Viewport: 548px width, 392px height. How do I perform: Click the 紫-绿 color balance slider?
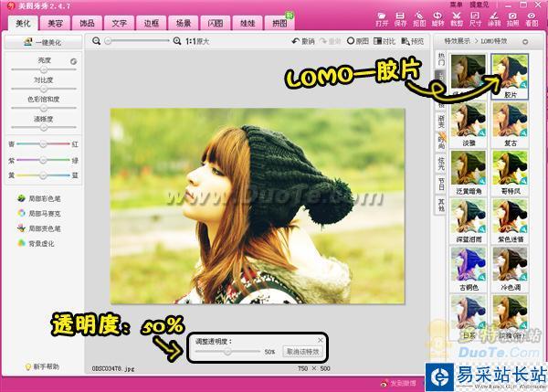tap(43, 160)
